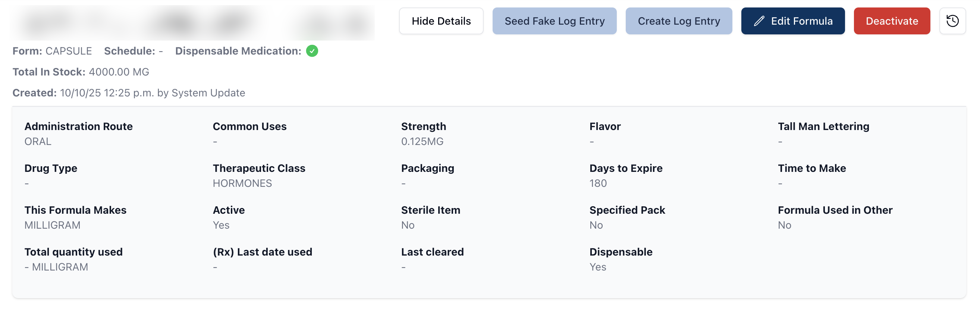Click the Formula Used in Other label
The image size is (980, 309).
(x=835, y=210)
